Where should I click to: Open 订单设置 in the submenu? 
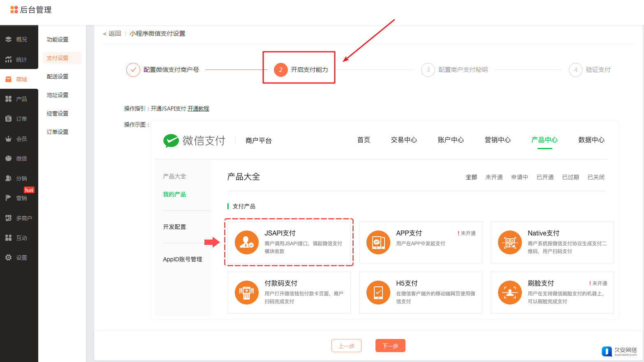click(58, 132)
